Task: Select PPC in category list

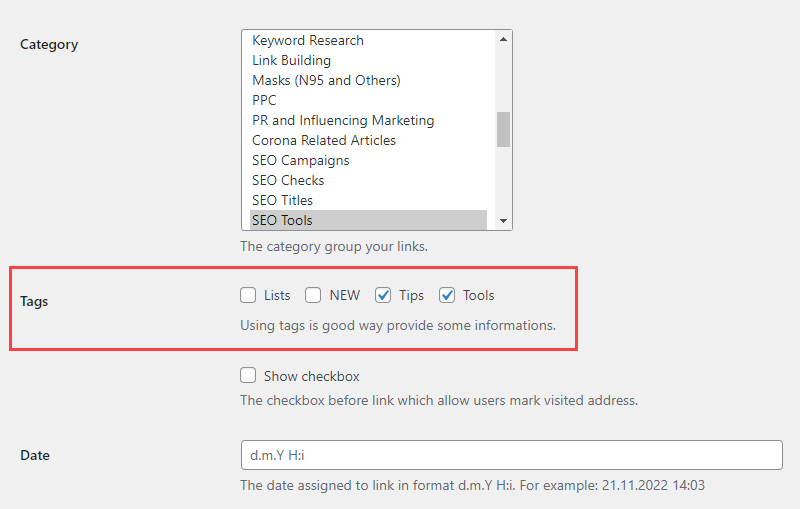Action: coord(265,101)
